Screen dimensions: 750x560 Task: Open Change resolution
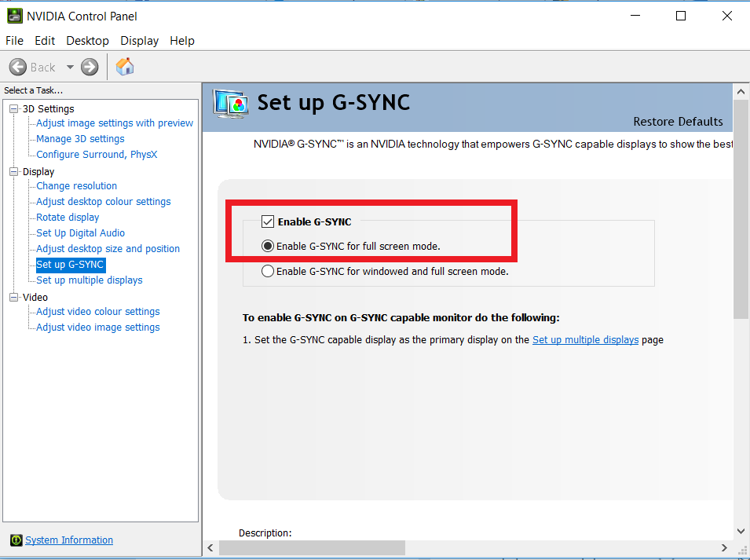[76, 185]
